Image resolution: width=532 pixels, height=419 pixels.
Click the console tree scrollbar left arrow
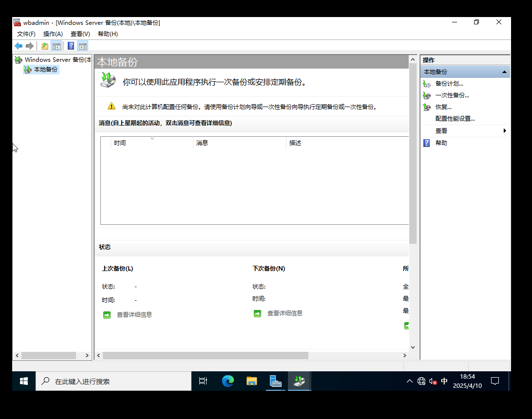tap(17, 355)
